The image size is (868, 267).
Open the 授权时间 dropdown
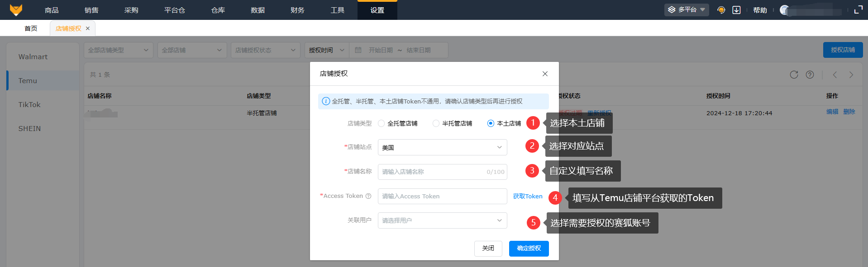[327, 50]
